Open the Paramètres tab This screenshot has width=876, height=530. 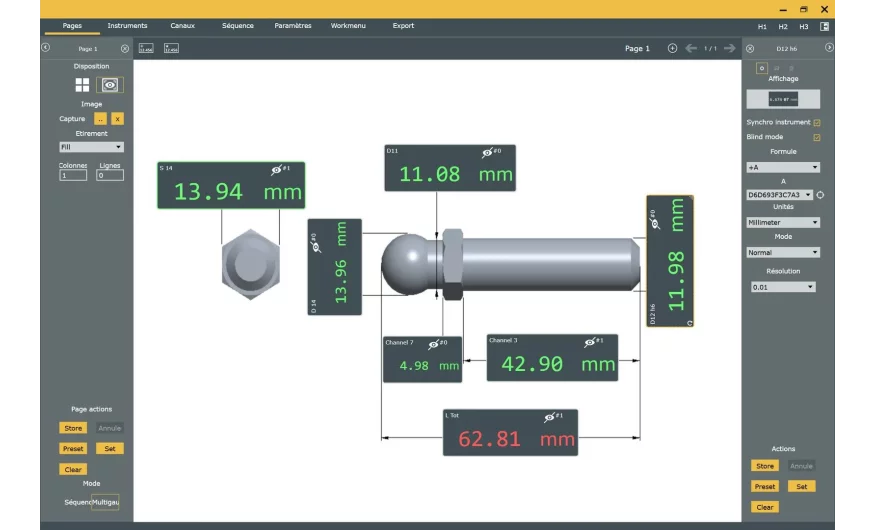click(x=293, y=26)
